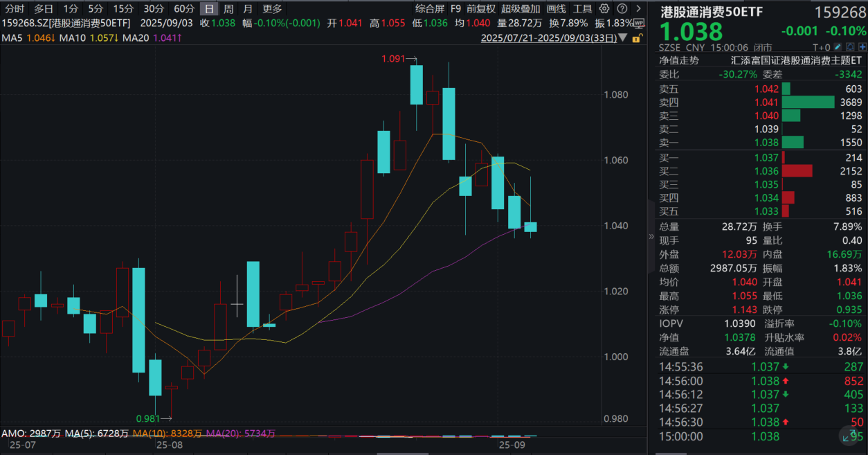The height and width of the screenshot is (455, 868).
Task: Toggle 超级叠加 overlay mode
Action: (x=521, y=9)
